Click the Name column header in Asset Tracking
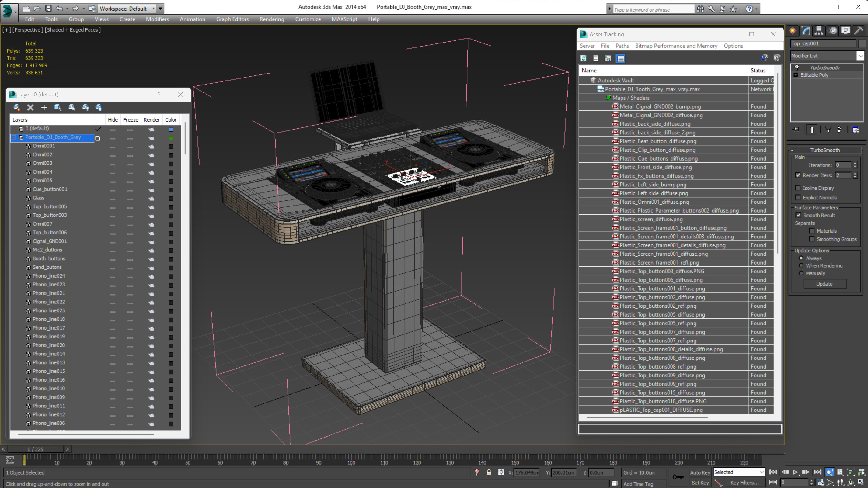The height and width of the screenshot is (488, 868). (663, 71)
